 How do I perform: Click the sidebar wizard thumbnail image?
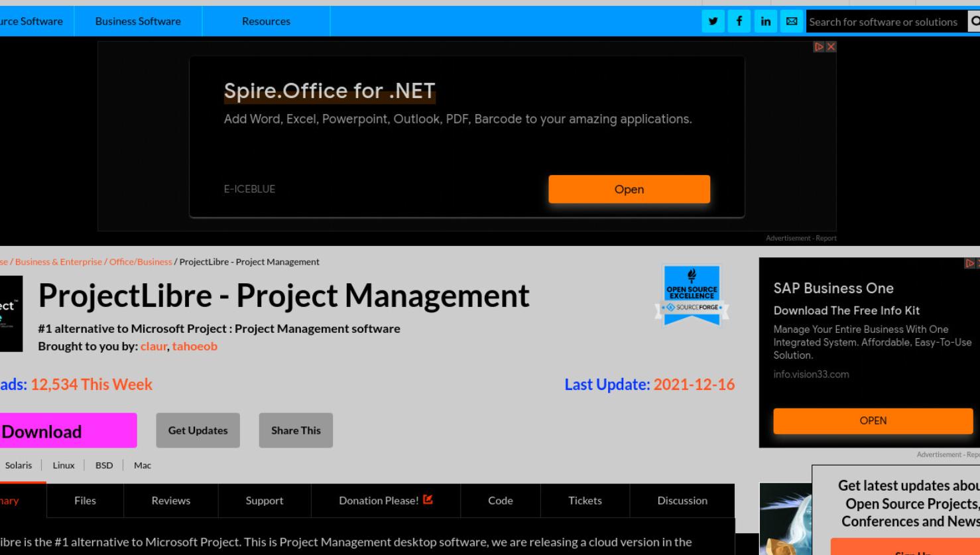pyautogui.click(x=785, y=519)
